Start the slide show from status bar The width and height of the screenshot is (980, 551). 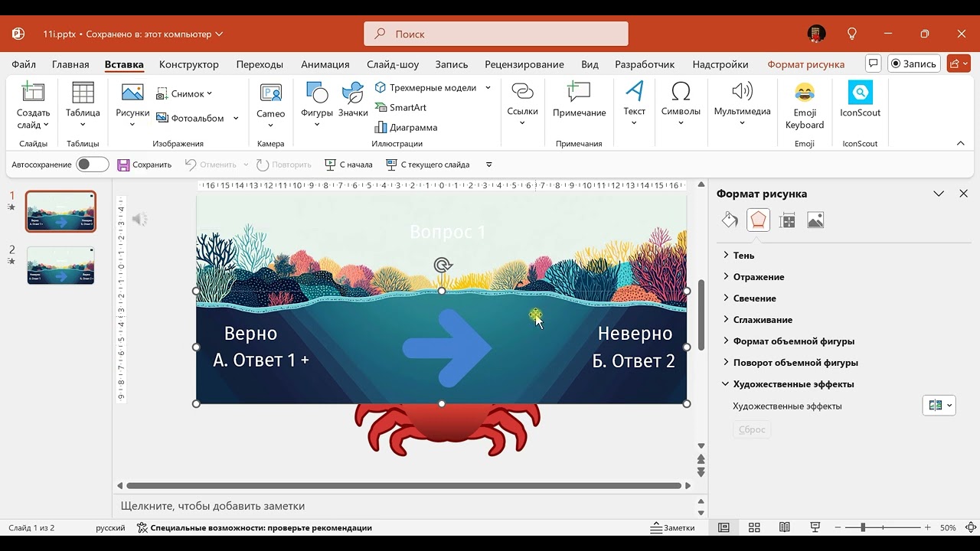pyautogui.click(x=815, y=527)
